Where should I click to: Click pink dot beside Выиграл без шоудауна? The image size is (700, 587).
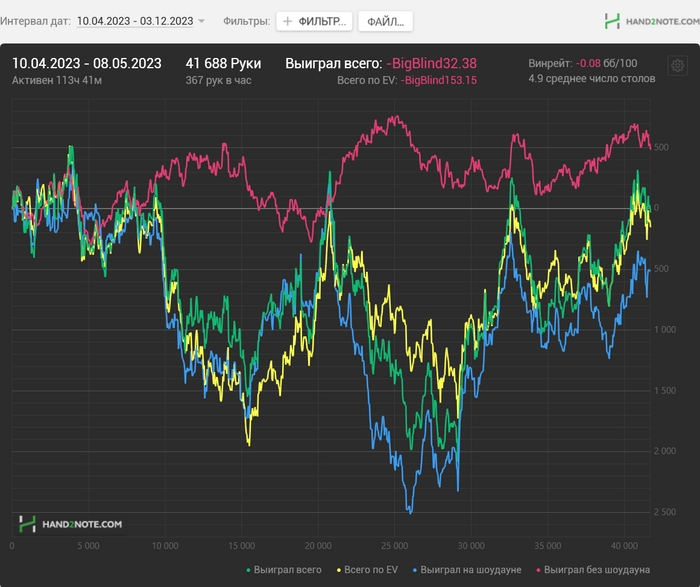click(538, 570)
